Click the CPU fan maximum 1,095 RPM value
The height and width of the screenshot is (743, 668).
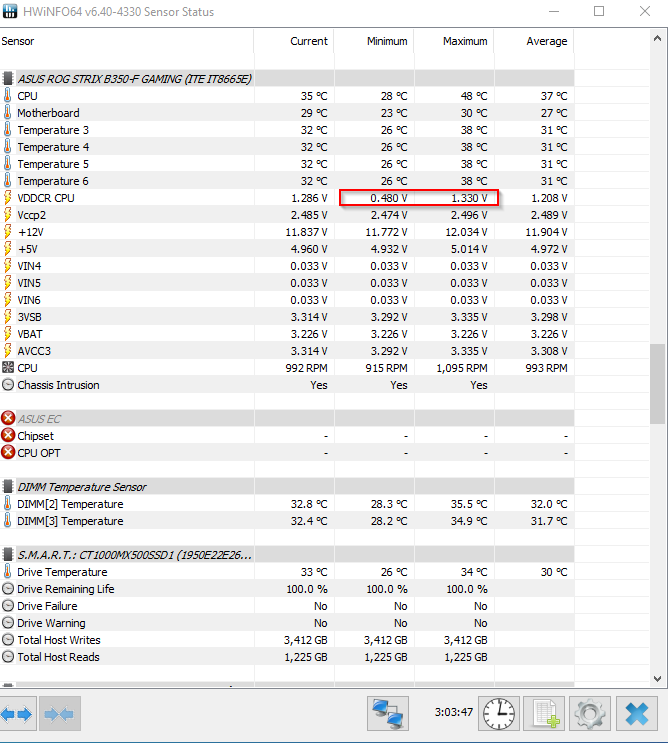tap(462, 368)
